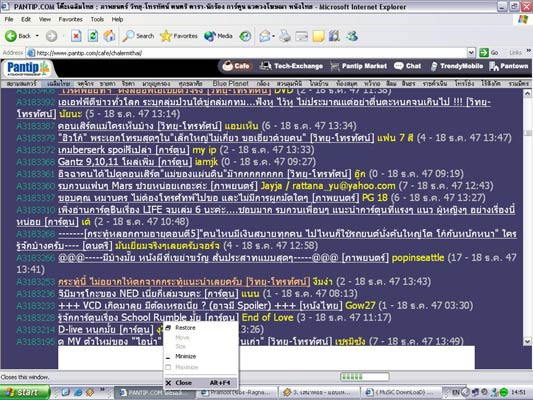Open the Edit menu
The image size is (533, 400).
[x=26, y=19]
